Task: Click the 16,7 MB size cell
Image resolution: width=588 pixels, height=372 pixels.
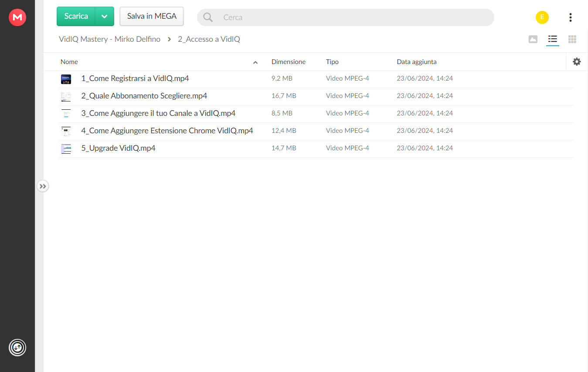Action: (x=284, y=96)
